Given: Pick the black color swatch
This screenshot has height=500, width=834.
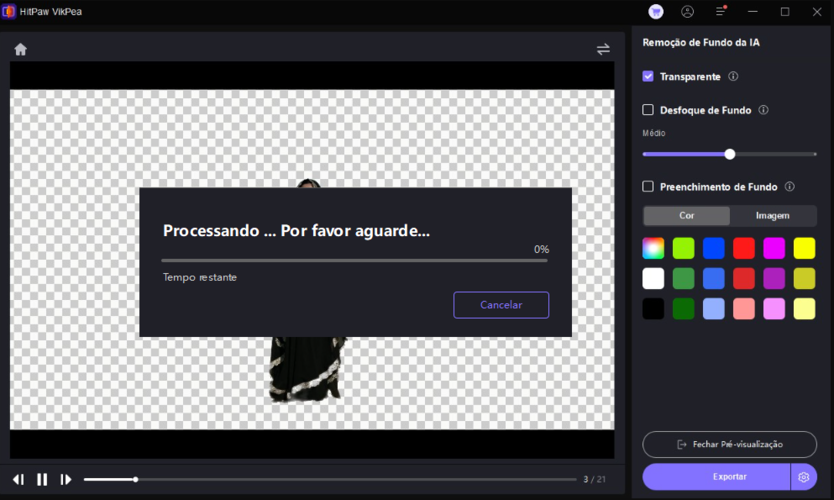Looking at the screenshot, I should coord(653,309).
